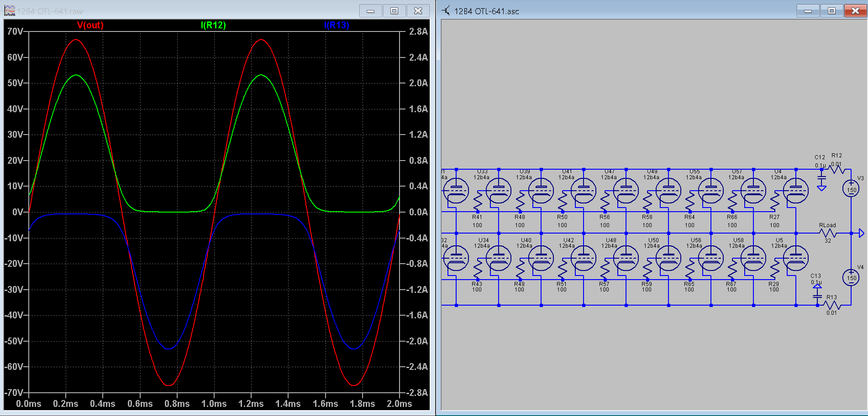
Task: Click the 12B4 OTL-641.raw window title text
Action: (x=51, y=11)
